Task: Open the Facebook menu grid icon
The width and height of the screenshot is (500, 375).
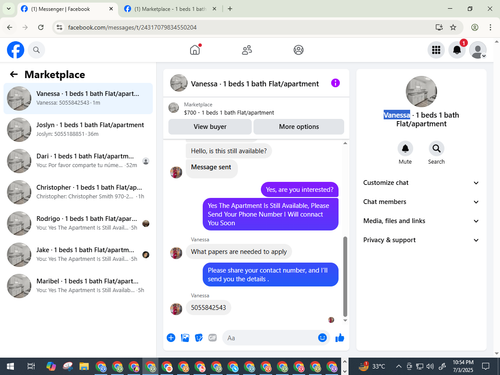Action: point(436,50)
